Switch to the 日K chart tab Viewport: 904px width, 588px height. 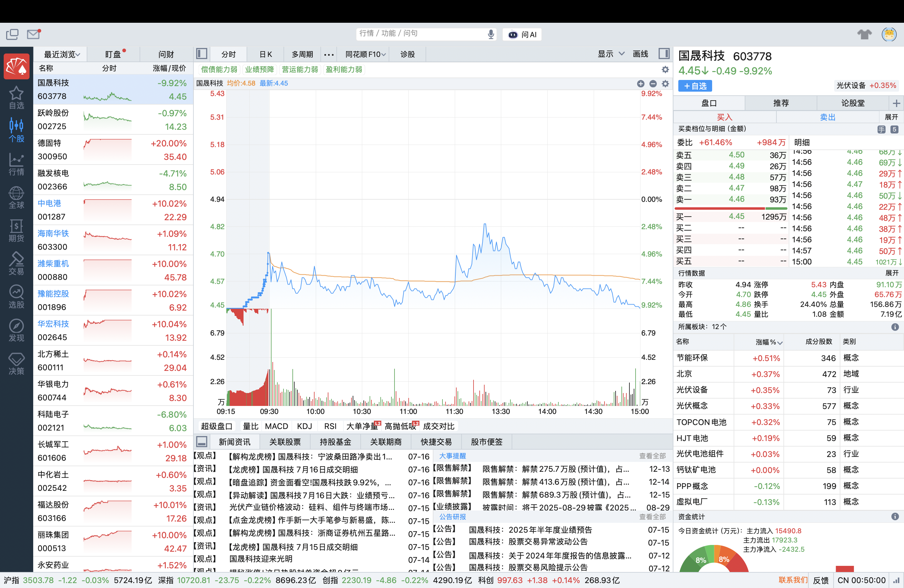pyautogui.click(x=265, y=54)
